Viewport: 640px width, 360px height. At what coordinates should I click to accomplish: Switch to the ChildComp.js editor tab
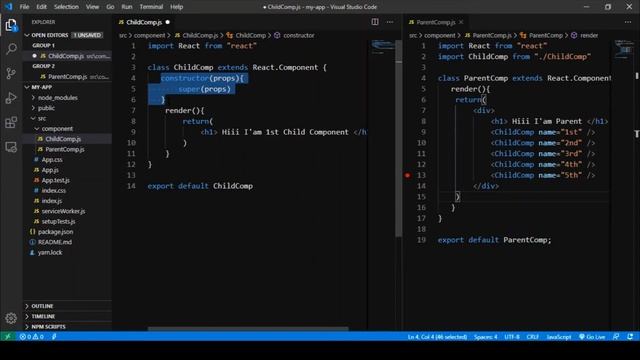[144, 22]
